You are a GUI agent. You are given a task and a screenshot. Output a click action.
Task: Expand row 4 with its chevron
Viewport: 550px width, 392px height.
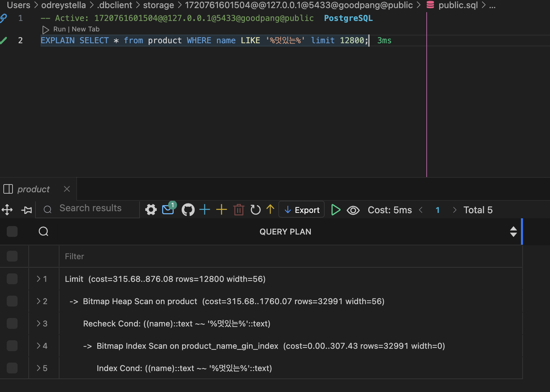point(39,346)
